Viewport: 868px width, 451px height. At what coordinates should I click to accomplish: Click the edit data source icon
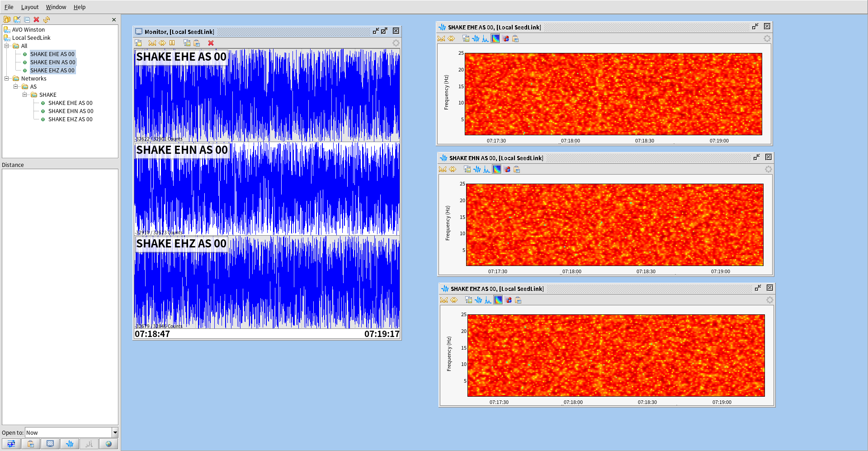coord(17,19)
